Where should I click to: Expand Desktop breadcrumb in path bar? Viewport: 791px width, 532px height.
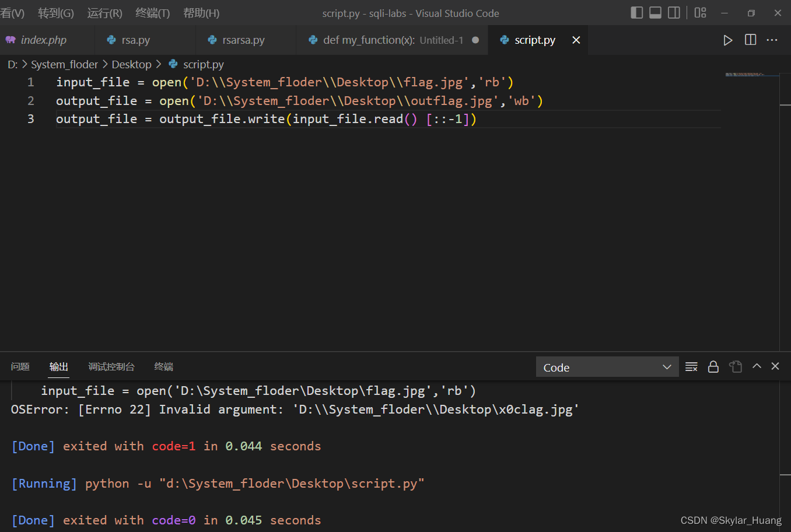131,65
